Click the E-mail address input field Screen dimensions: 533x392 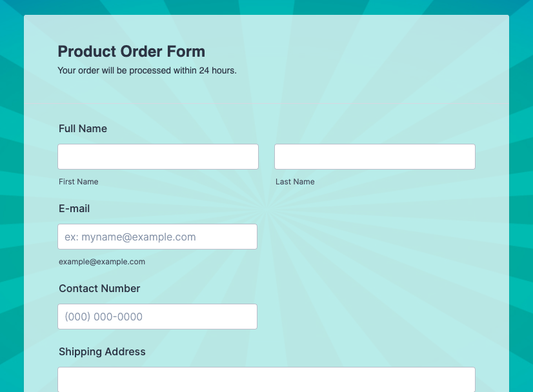pyautogui.click(x=157, y=237)
